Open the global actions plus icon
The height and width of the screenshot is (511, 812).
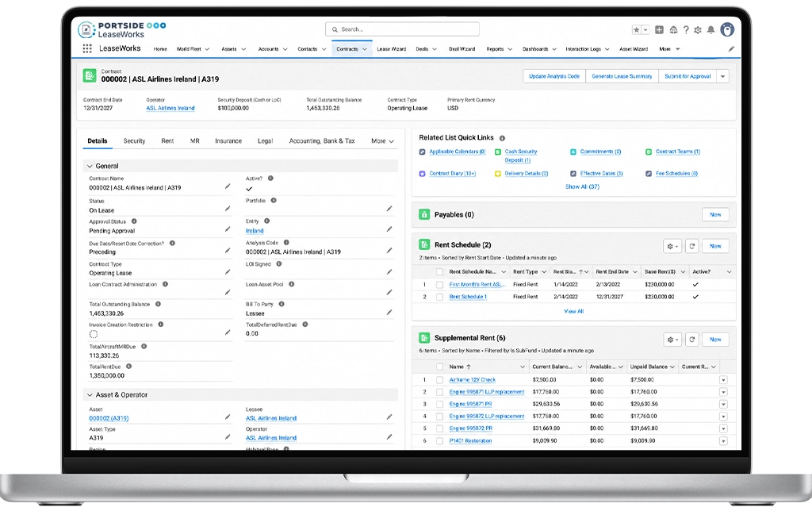[659, 30]
